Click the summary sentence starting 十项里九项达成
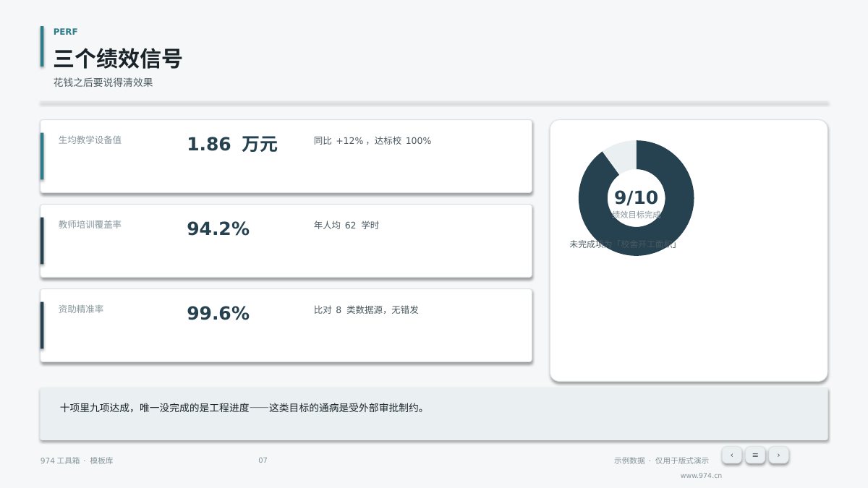The height and width of the screenshot is (488, 868). click(x=244, y=408)
